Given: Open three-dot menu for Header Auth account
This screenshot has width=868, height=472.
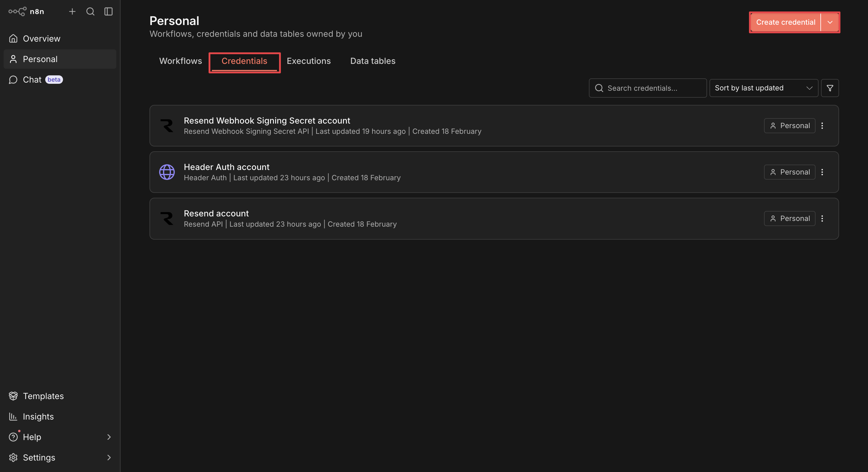Looking at the screenshot, I should 822,172.
